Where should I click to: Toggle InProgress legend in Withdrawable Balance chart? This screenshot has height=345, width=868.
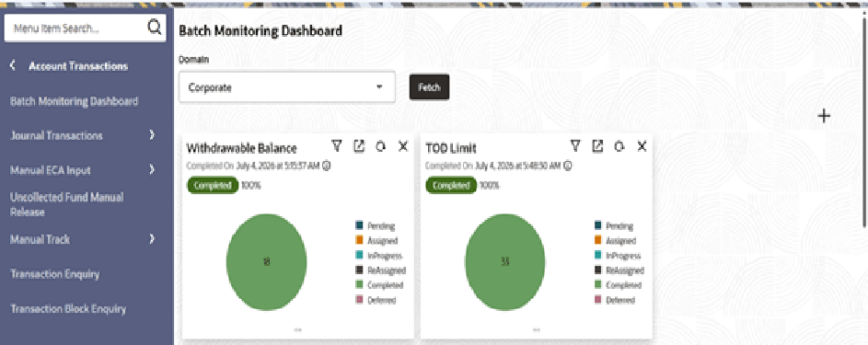378,256
